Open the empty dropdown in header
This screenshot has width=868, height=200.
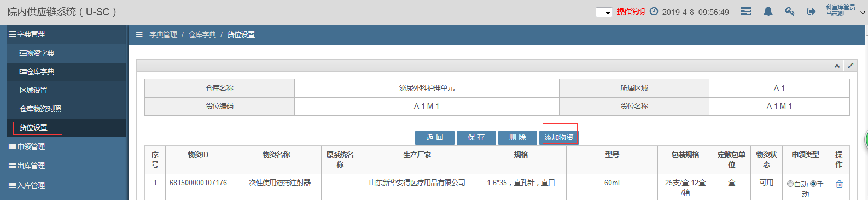[x=604, y=12]
